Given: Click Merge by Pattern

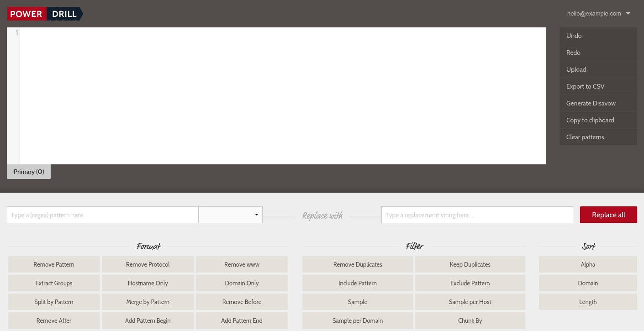Looking at the screenshot, I should point(148,302).
